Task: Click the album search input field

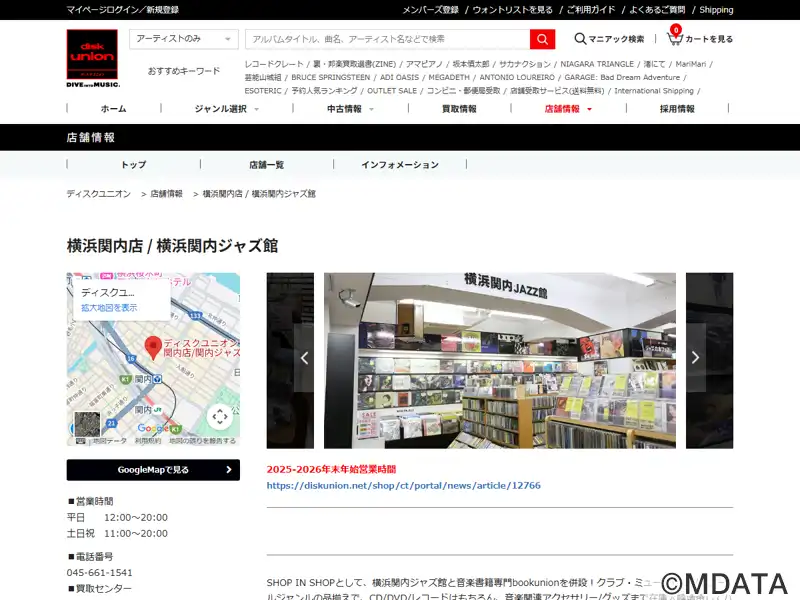Action: point(387,39)
